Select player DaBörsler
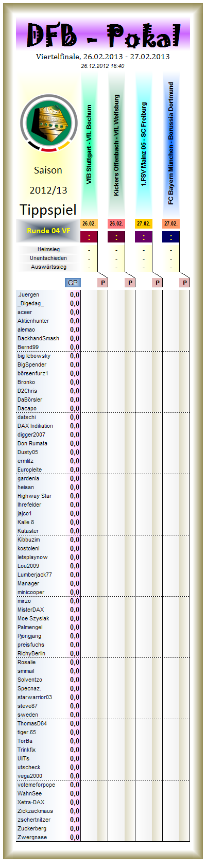The image size is (206, 868). coord(30,400)
